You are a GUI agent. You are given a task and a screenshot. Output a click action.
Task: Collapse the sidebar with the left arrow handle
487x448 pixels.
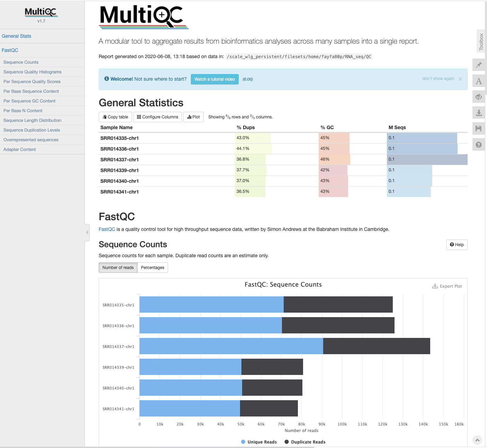coord(87,232)
